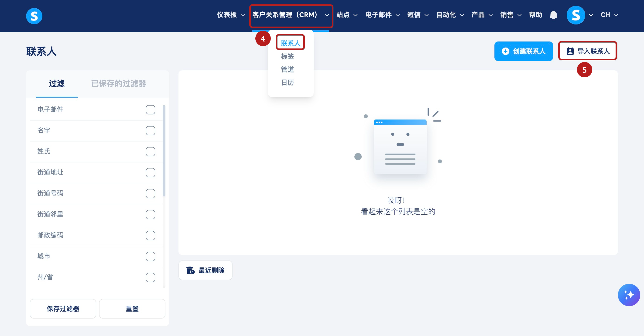This screenshot has width=644, height=336.
Task: Click the user profile avatar
Action: click(x=575, y=15)
